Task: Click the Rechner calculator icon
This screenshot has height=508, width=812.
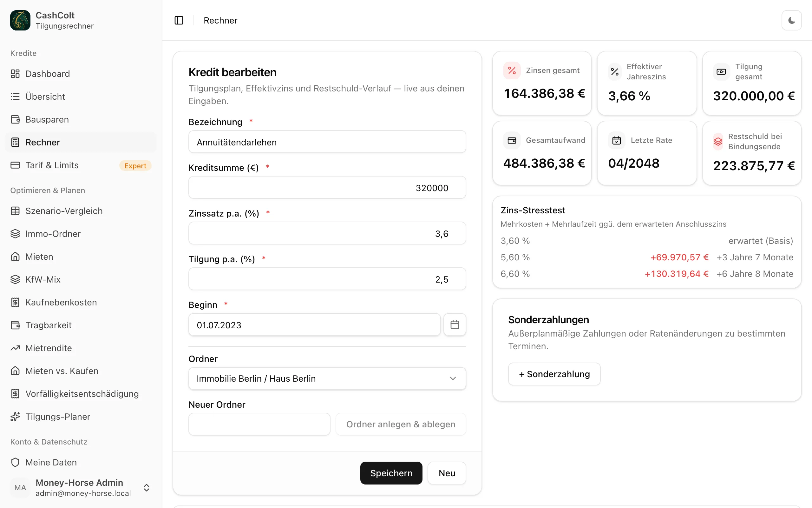Action: tap(15, 142)
